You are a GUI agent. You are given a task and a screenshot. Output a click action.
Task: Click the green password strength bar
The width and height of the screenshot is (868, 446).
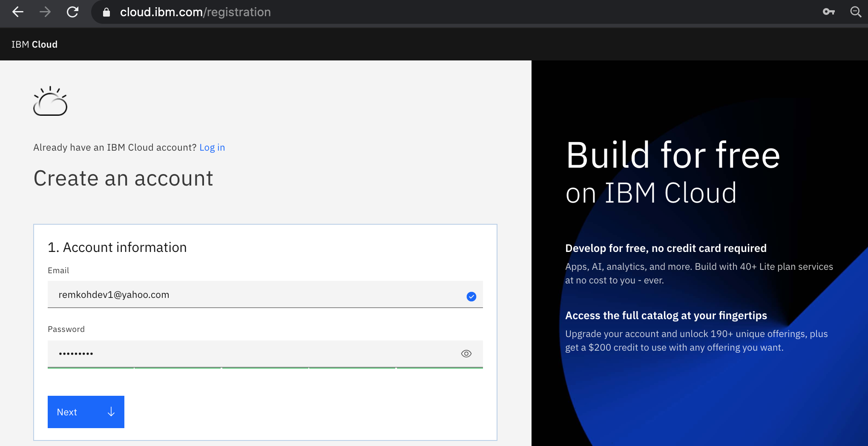(x=264, y=367)
